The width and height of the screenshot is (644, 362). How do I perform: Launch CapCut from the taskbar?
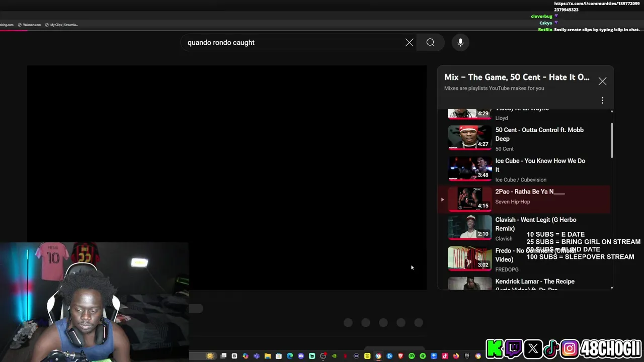click(234, 356)
